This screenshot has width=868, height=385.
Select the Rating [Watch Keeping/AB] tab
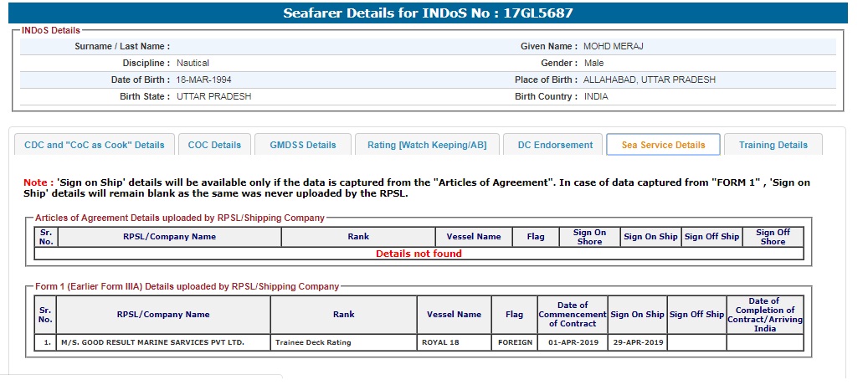coord(427,145)
